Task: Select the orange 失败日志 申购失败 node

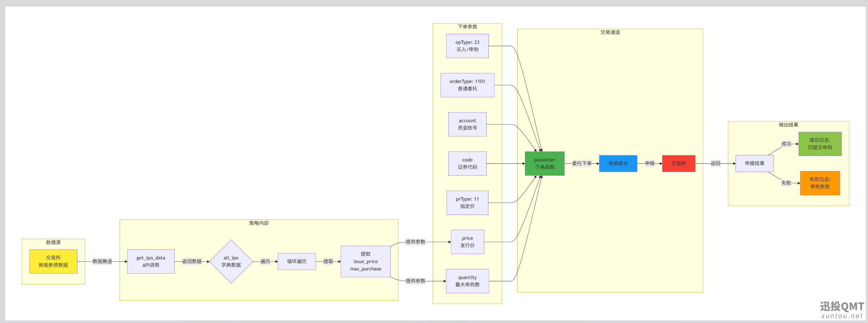Action: point(820,183)
